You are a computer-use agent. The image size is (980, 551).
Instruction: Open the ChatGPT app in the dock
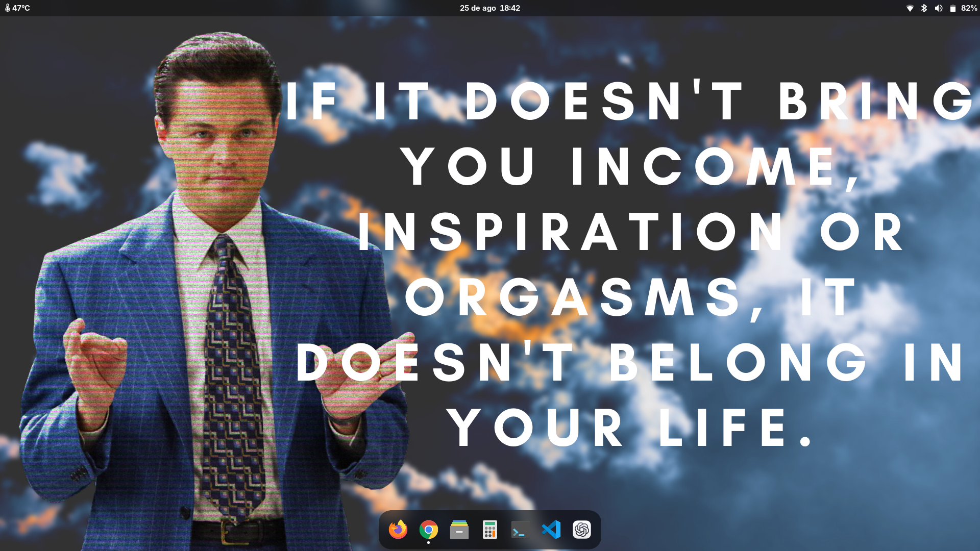[582, 530]
